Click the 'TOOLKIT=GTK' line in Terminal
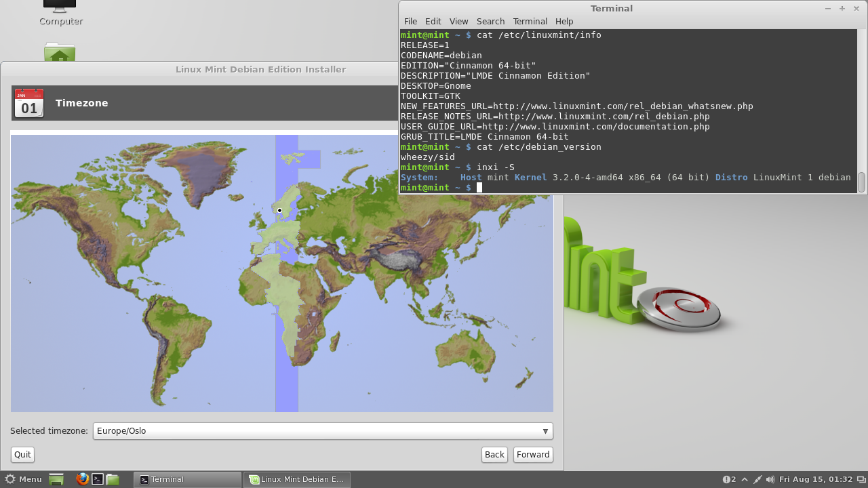Image resolution: width=868 pixels, height=488 pixels. click(x=431, y=96)
